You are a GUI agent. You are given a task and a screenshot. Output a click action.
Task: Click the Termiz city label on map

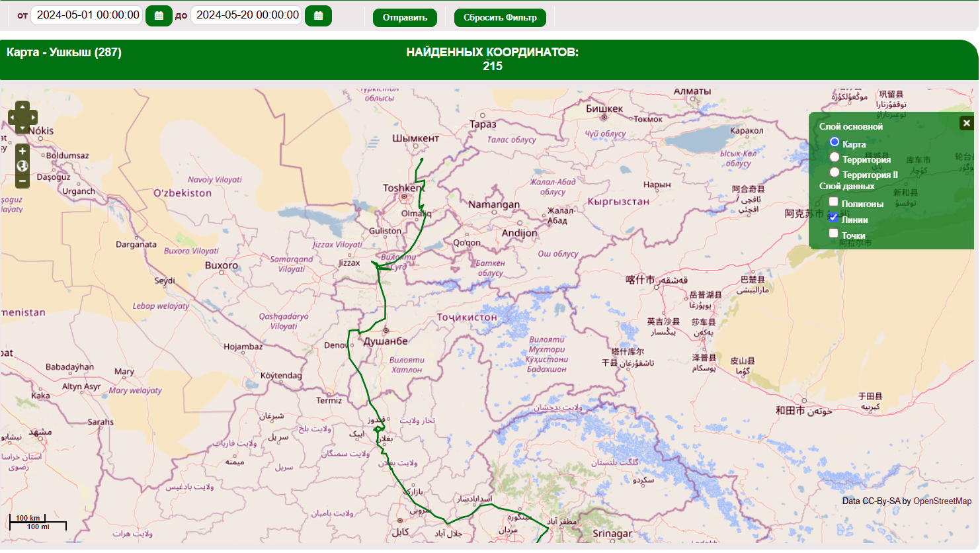[x=329, y=400]
